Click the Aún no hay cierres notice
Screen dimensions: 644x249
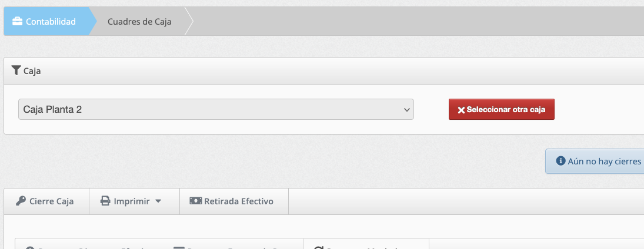[x=600, y=161]
